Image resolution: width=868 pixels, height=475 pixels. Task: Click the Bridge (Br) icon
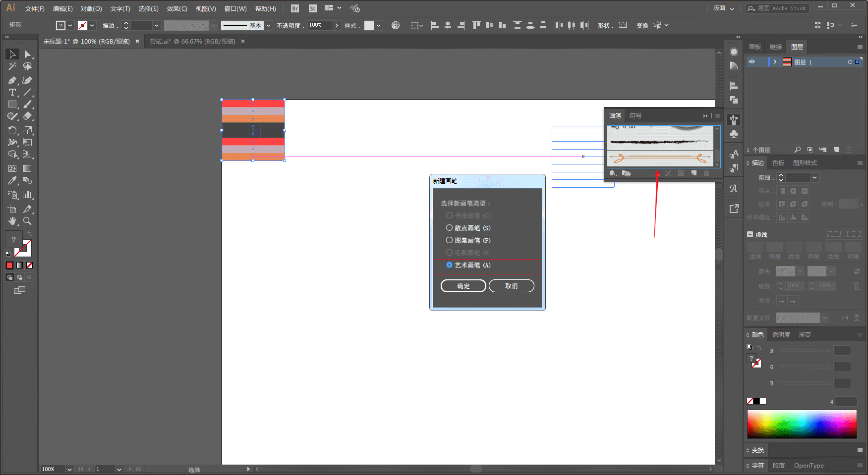(295, 8)
